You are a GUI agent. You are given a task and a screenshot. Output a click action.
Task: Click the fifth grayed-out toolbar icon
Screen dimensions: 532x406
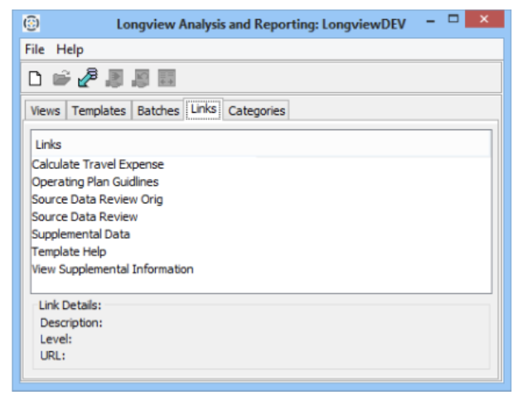pos(141,79)
